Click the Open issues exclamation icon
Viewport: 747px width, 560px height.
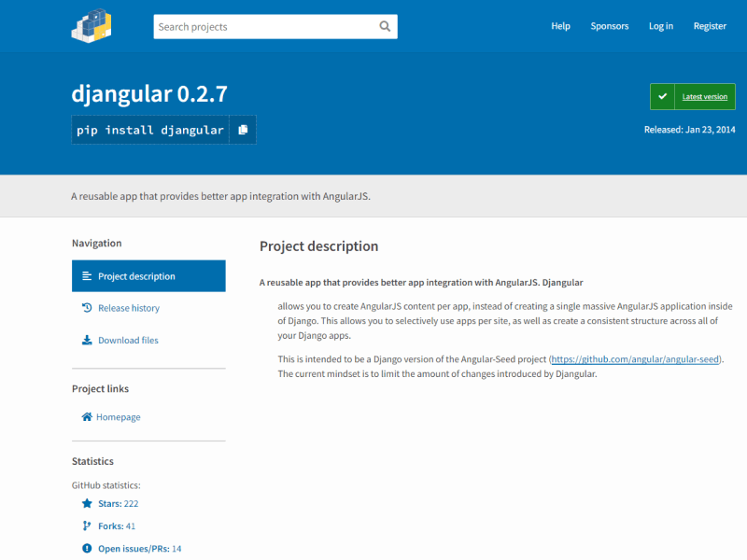click(87, 549)
